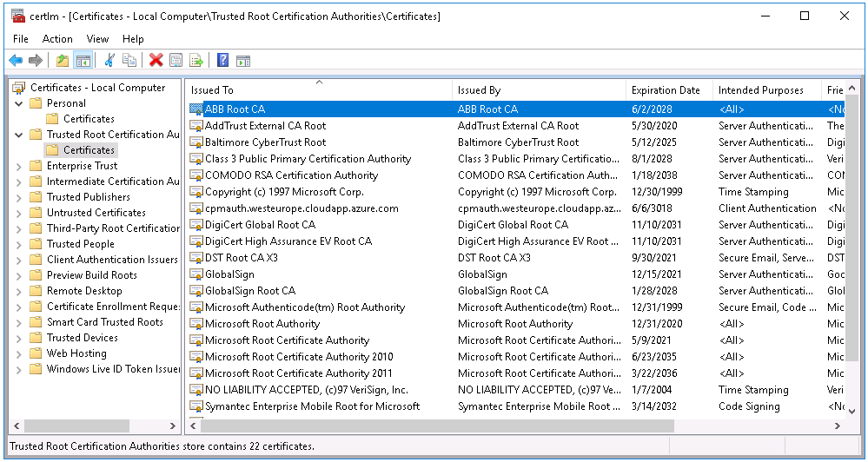Delete selected certificate with red X icon
The image size is (868, 462).
point(156,60)
